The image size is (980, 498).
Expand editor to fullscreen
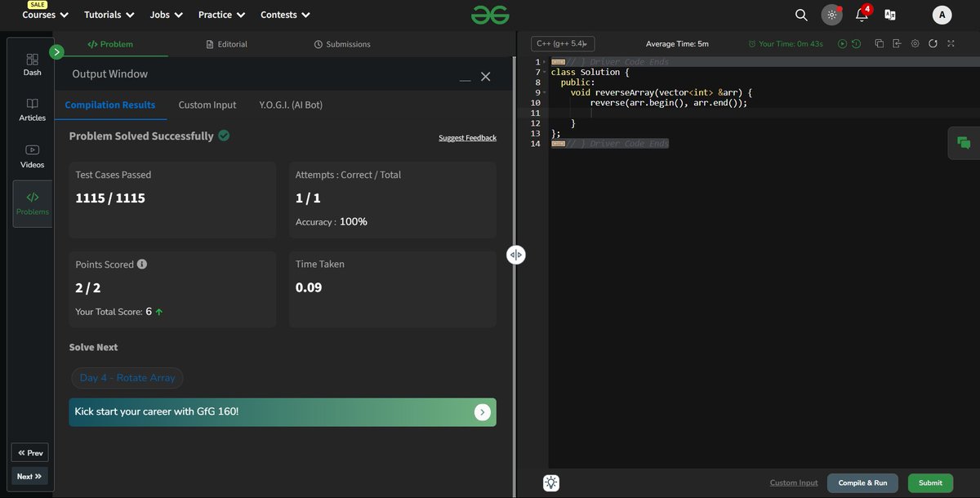coord(951,44)
